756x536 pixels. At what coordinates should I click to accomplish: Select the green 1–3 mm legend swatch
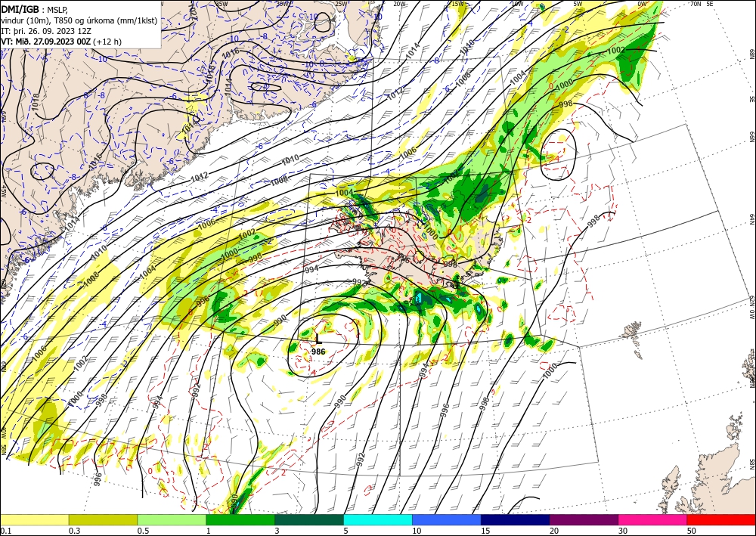tap(240, 519)
